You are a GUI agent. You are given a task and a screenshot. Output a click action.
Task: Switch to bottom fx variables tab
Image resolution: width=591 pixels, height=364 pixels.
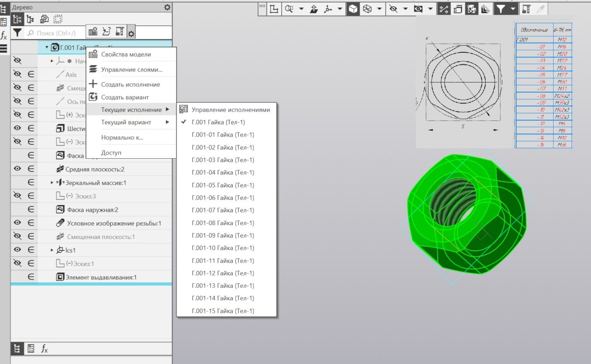coord(44,349)
